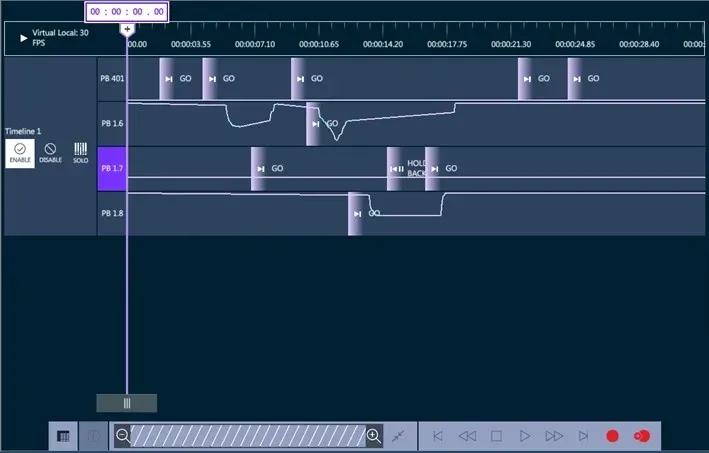This screenshot has width=709, height=453.
Task: Click the 00:00:21.30 ruler time label
Action: (511, 44)
